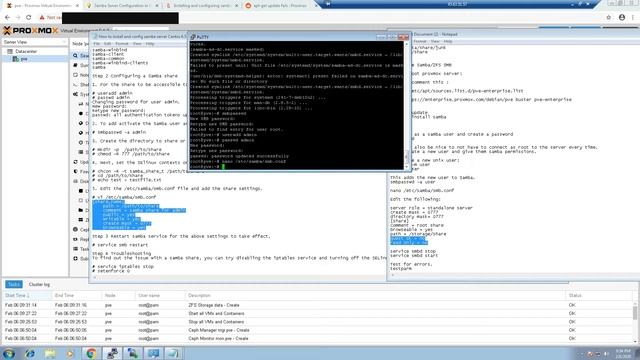The height and width of the screenshot is (360, 640).
Task: Open Notes in the Proxmox node menu
Action: [x=80, y=75]
